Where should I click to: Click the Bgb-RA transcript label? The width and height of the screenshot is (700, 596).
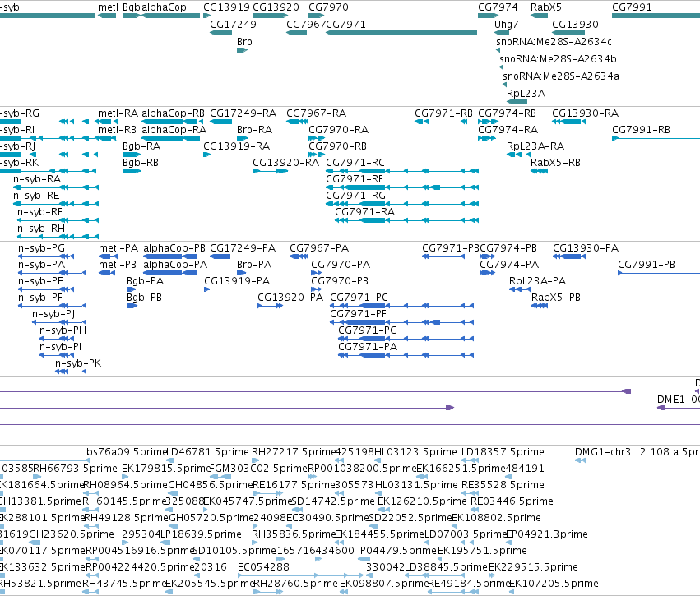point(141,146)
